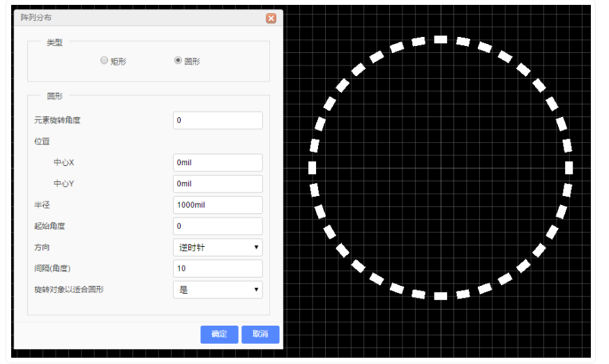Select the 圆形 radio button
The height and width of the screenshot is (364, 609).
tap(179, 61)
